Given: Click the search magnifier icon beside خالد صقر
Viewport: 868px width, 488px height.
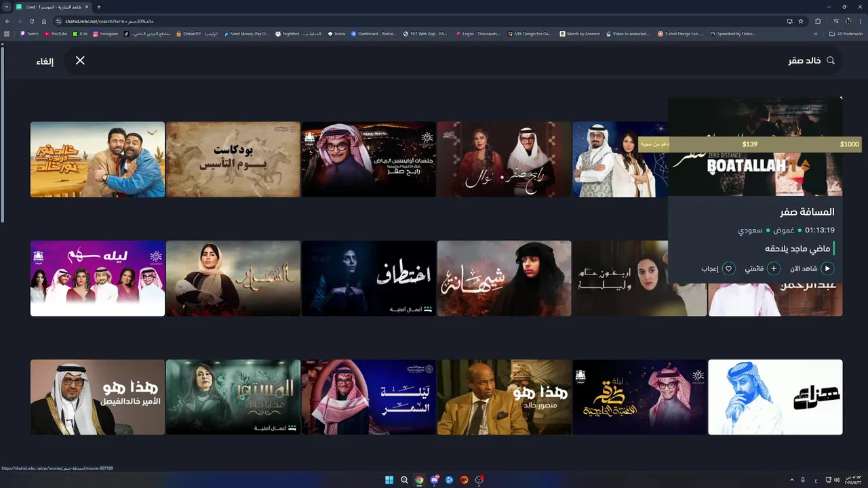Looking at the screenshot, I should point(830,60).
